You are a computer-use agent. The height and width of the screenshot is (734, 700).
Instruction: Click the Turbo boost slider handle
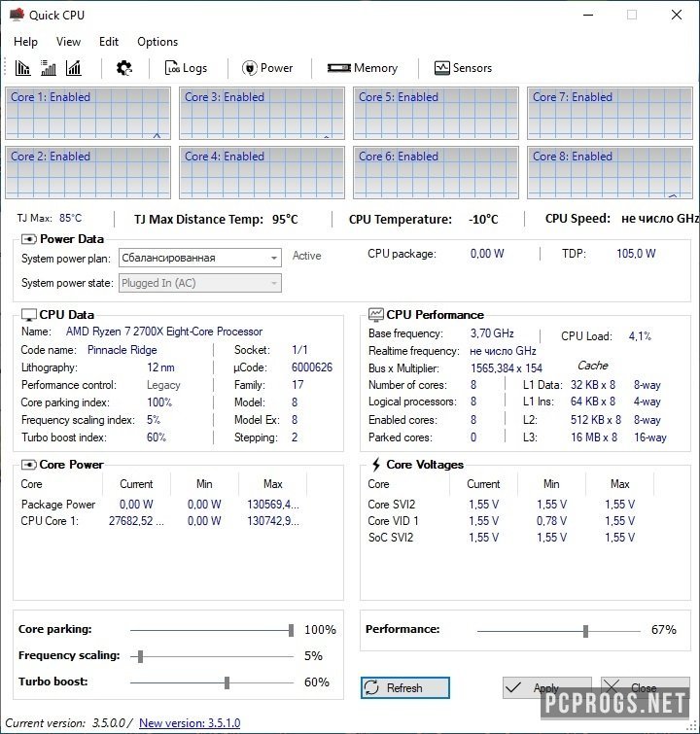click(227, 682)
